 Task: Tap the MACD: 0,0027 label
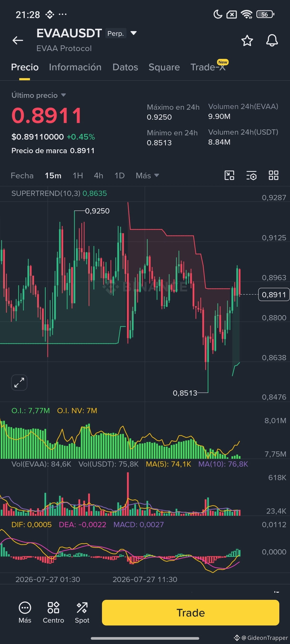click(139, 525)
